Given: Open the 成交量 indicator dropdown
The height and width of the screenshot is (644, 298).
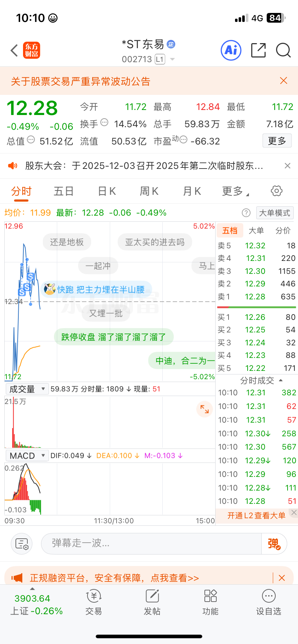Looking at the screenshot, I should 27,389.
